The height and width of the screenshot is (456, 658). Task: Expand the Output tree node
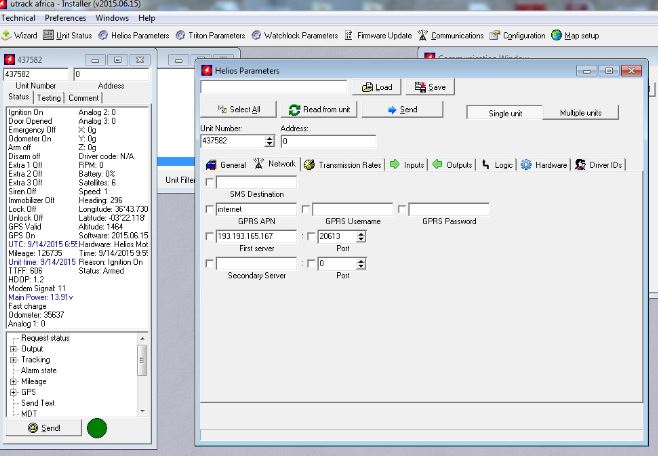coord(13,349)
